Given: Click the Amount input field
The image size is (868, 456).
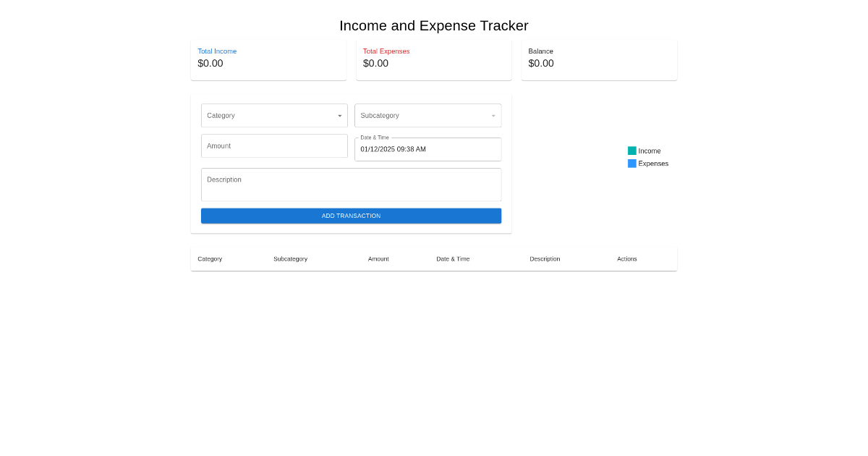Looking at the screenshot, I should (274, 145).
